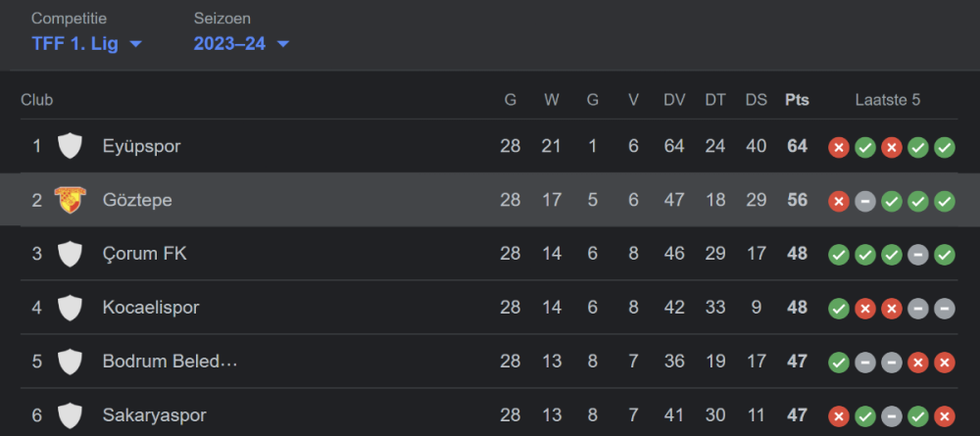Screen dimensions: 980x436
Task: Click Eyüpspor's oldest red loss result icon
Action: point(838,147)
